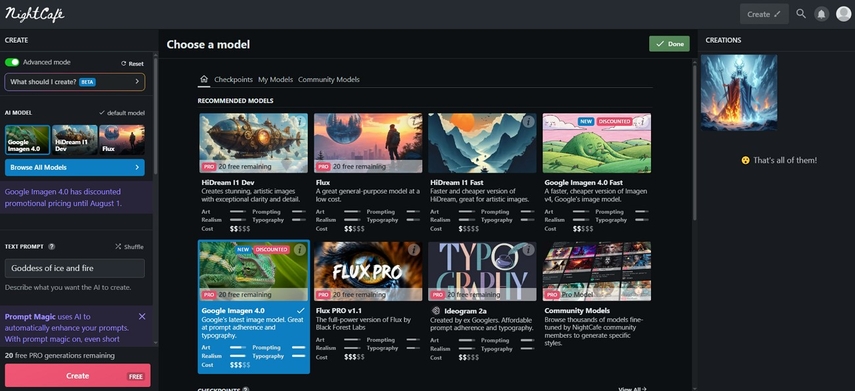Click the PRO badge on Flux PRO v1.1 card
This screenshot has height=391, width=855.
323,294
